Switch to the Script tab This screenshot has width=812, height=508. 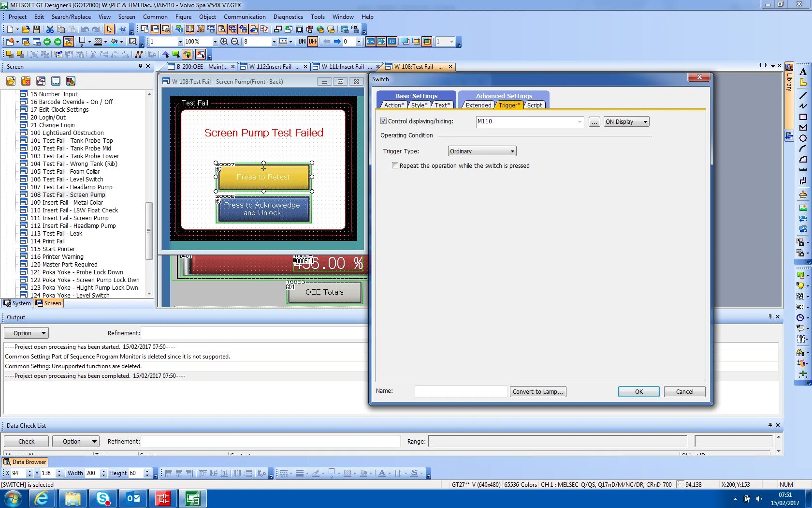[x=535, y=105]
